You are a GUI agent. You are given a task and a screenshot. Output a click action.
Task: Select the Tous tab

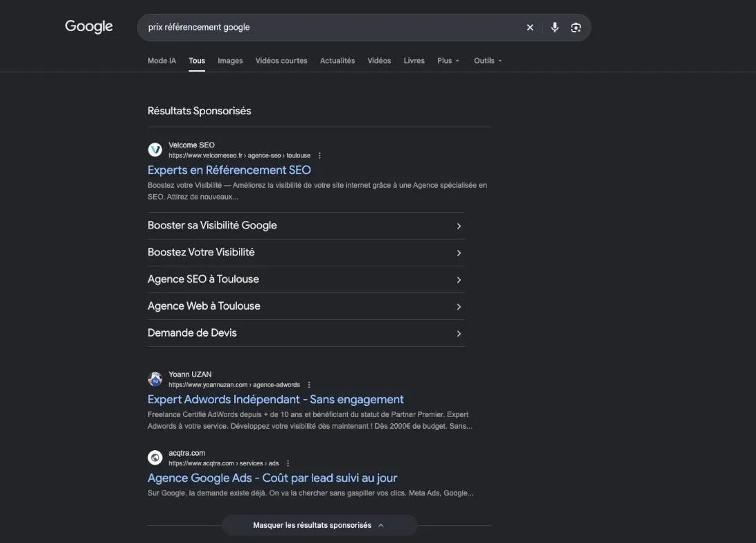(197, 61)
